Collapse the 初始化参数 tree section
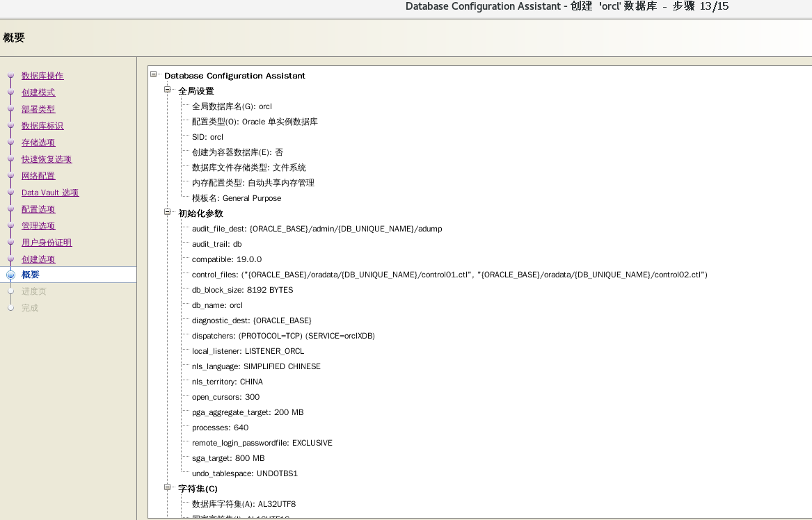 (x=167, y=211)
